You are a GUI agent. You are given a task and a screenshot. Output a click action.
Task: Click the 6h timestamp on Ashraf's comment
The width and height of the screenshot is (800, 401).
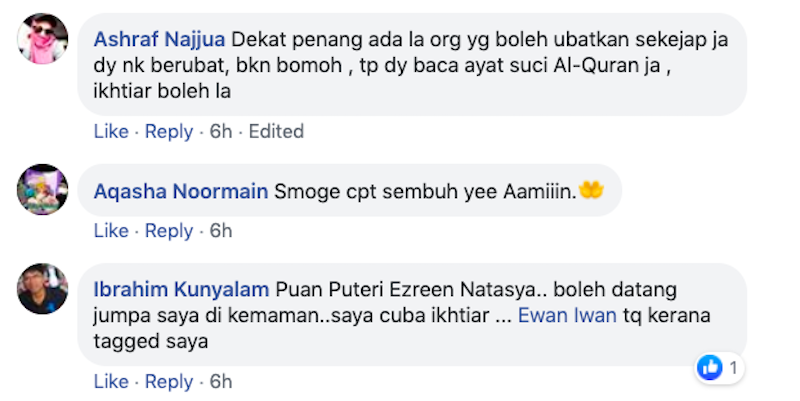220,131
